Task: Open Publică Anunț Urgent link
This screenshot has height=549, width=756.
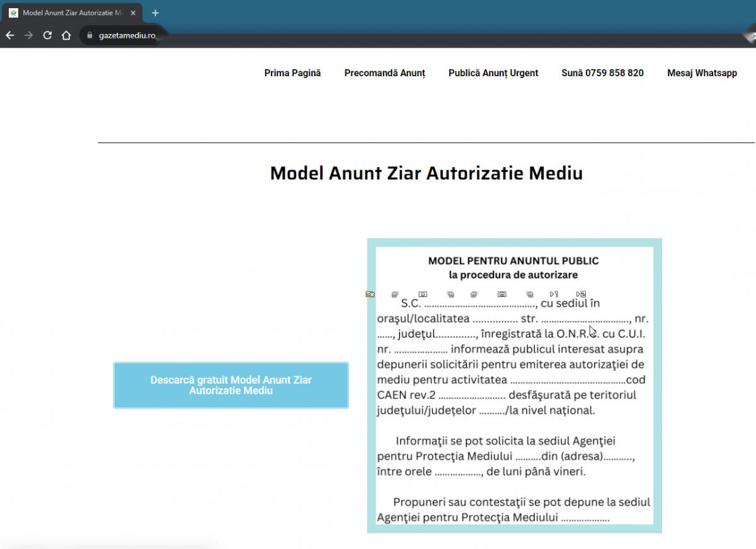Action: [493, 73]
